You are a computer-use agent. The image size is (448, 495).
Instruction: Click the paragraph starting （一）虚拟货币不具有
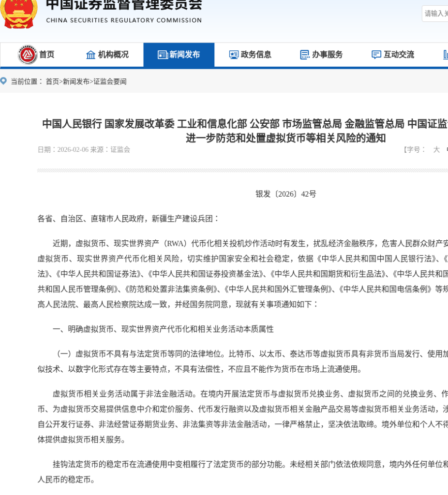click(243, 362)
